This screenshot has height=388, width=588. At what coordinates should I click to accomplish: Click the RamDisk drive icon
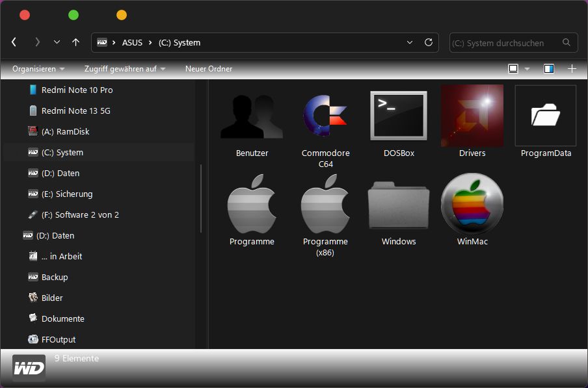33,131
